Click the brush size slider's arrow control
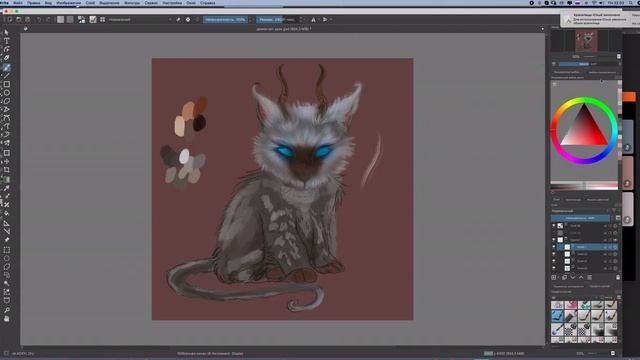Image resolution: width=640 pixels, height=360 pixels. [301, 19]
